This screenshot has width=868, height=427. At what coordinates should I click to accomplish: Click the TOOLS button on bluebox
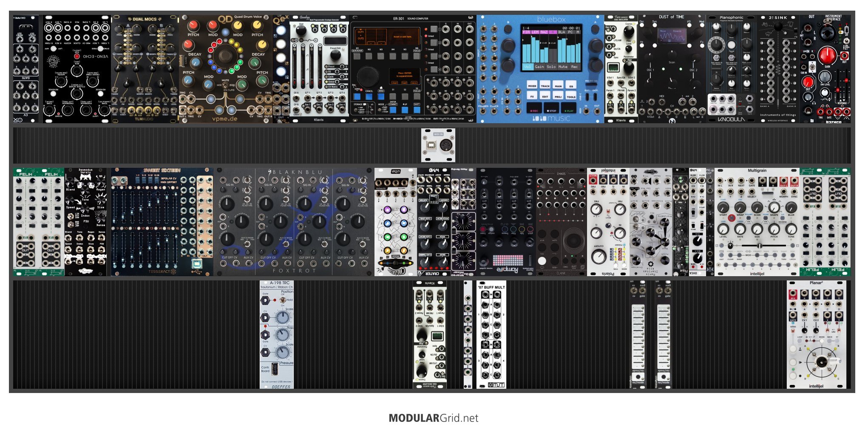571,96
